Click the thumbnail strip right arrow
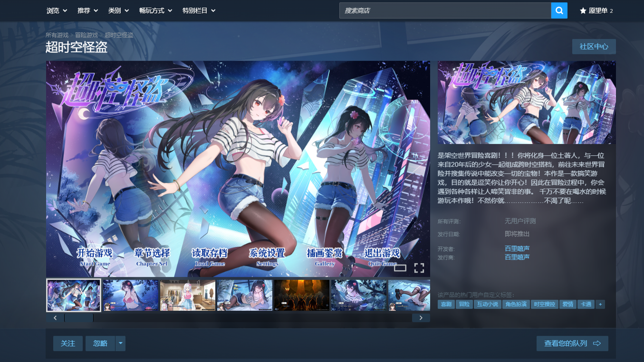Image resolution: width=644 pixels, height=362 pixels. click(421, 318)
